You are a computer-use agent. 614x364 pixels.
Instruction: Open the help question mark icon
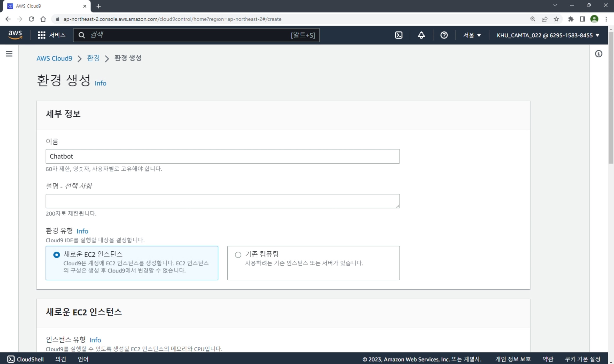point(444,35)
